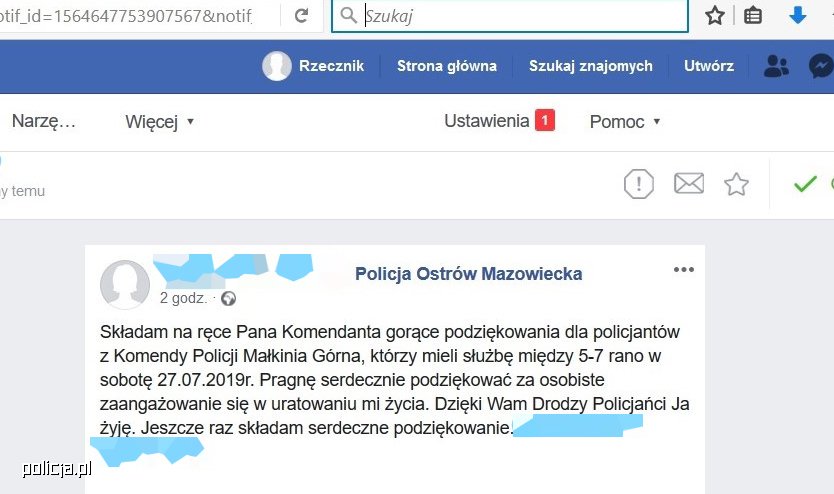The height and width of the screenshot is (494, 834).
Task: Go to Strona główna
Action: (x=447, y=66)
